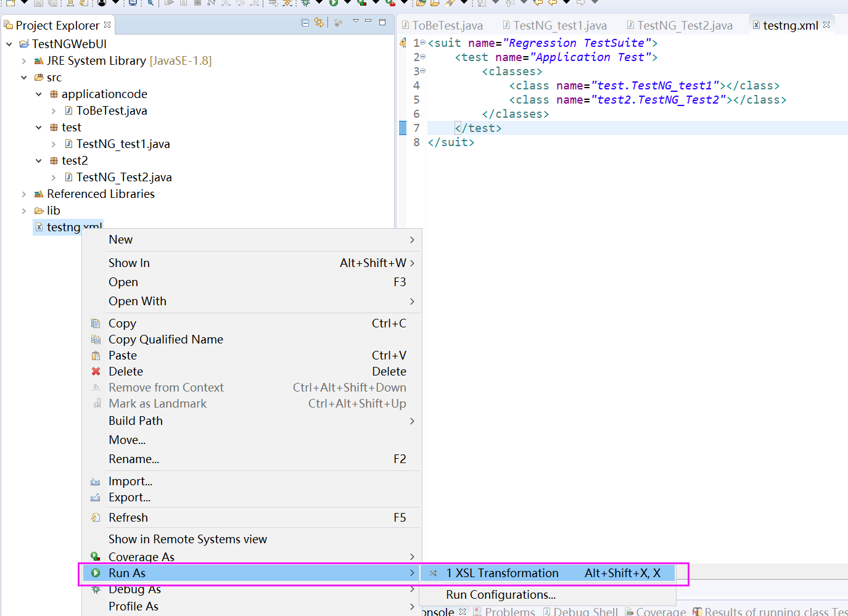Choose Show in Remote Systems view
Viewport: 848px width, 616px height.
coord(252,540)
